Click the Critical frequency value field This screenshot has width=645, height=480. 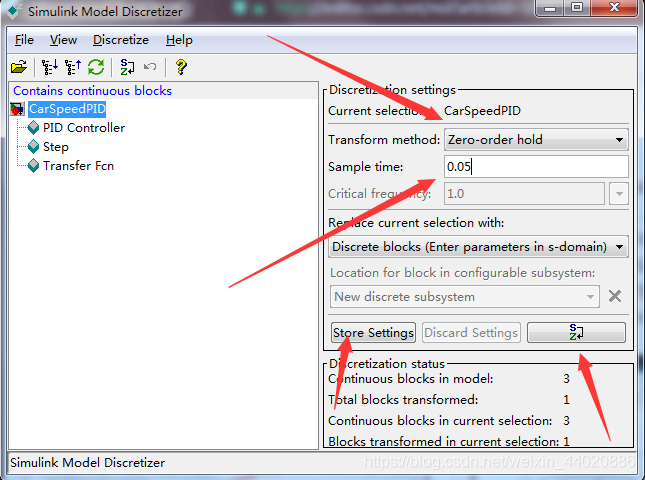pos(524,194)
